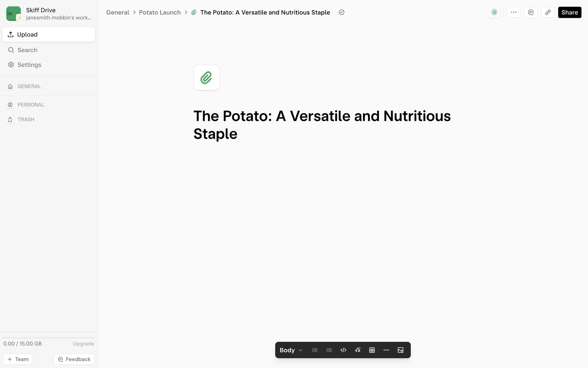The image size is (588, 368).
Task: Copy document link icon
Action: pos(548,12)
